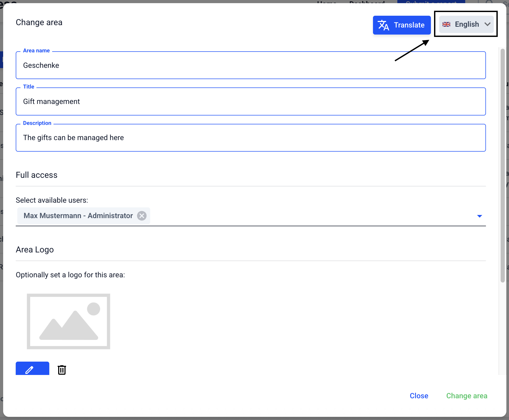Viewport: 509px width, 420px height.
Task: Click the UK flag icon
Action: tap(446, 24)
